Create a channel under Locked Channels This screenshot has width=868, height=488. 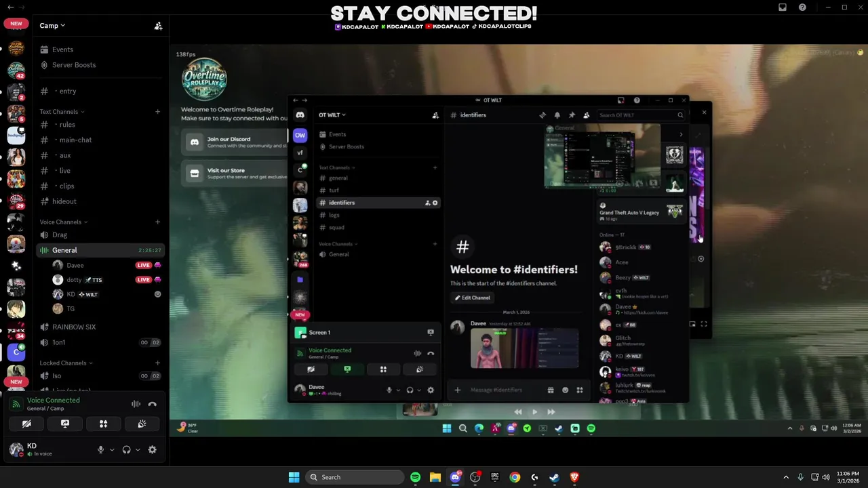click(x=157, y=363)
